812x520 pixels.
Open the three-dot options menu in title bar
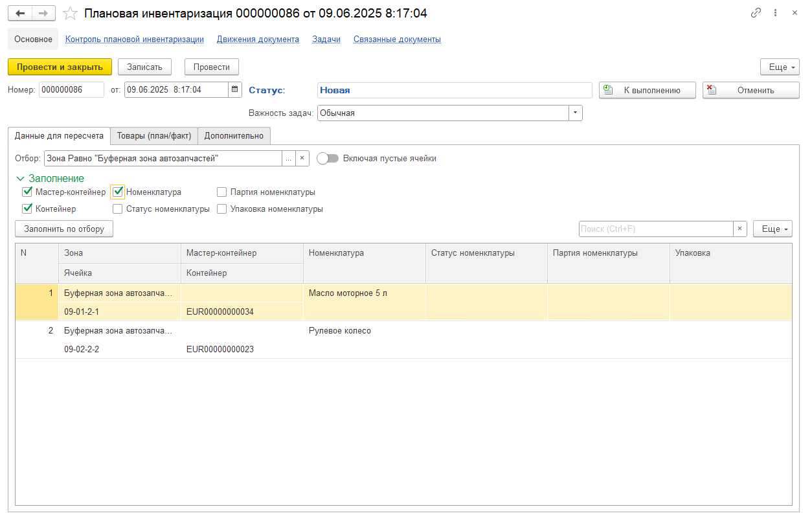[775, 13]
